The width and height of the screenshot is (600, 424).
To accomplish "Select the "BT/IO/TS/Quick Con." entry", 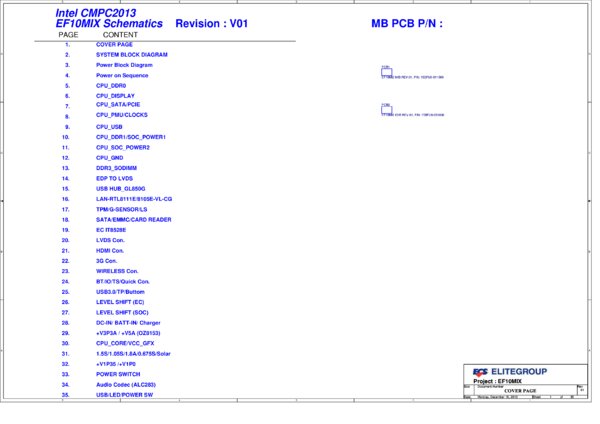I will point(123,282).
